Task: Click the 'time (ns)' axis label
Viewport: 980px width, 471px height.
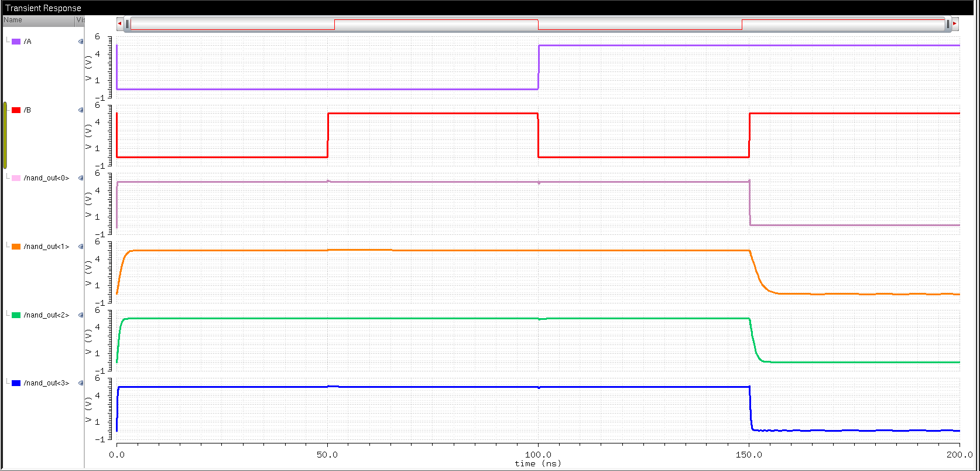Action: tap(538, 463)
